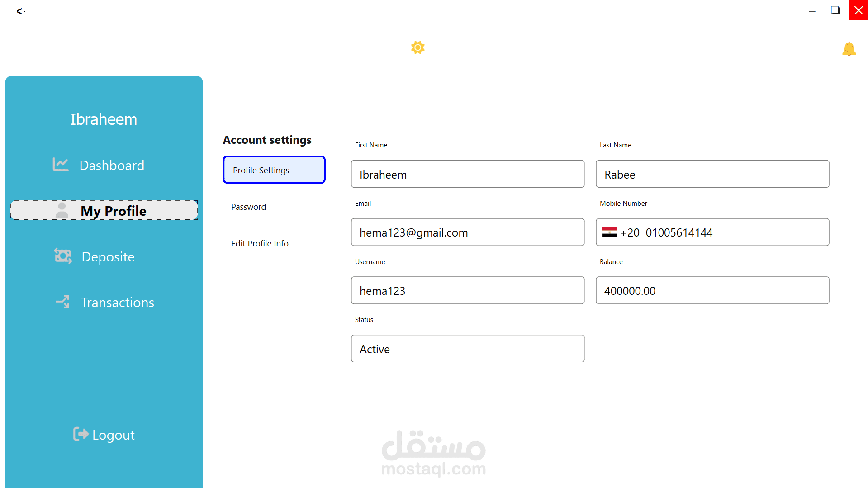The image size is (868, 488).
Task: Click the back arrow icon at top left
Action: (x=20, y=11)
